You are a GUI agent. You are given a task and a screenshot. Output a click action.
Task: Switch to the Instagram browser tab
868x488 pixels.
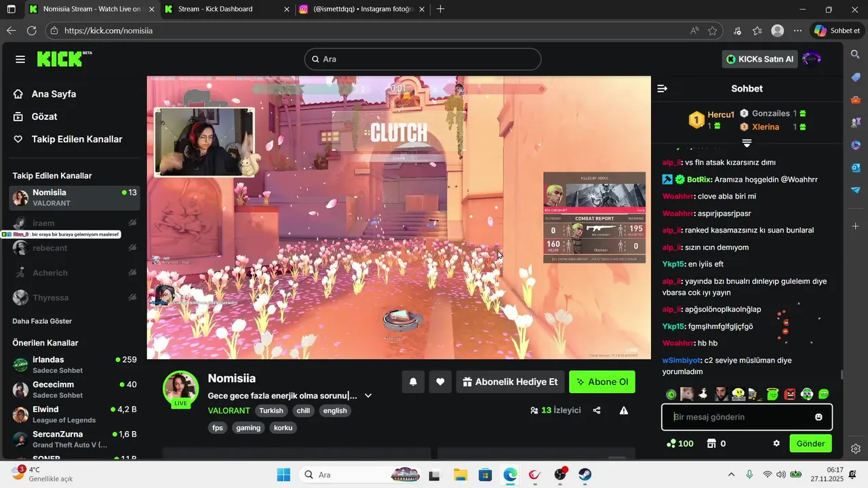coord(362,9)
